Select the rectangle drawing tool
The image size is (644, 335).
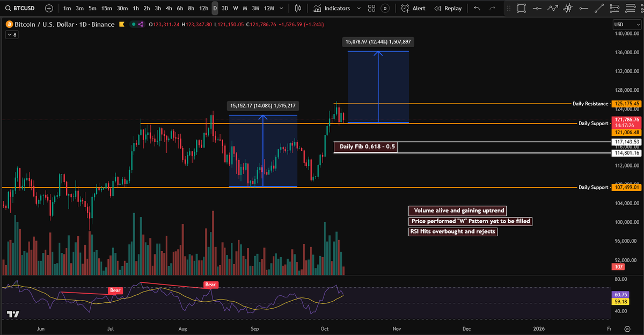pos(521,8)
